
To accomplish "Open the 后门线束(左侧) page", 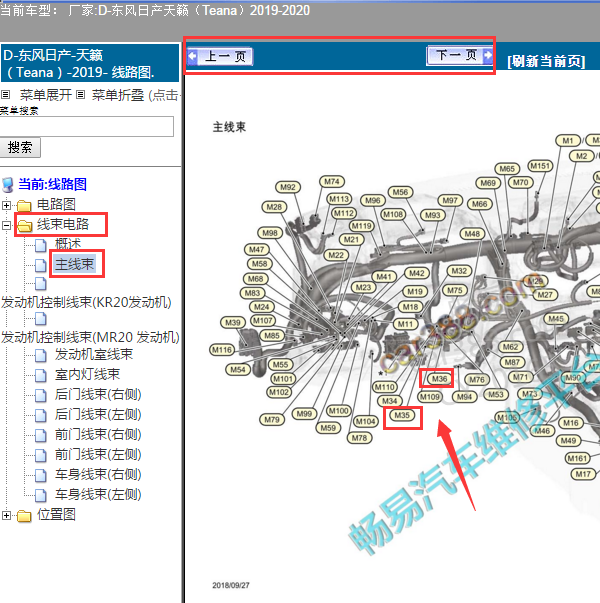I will 98,414.
